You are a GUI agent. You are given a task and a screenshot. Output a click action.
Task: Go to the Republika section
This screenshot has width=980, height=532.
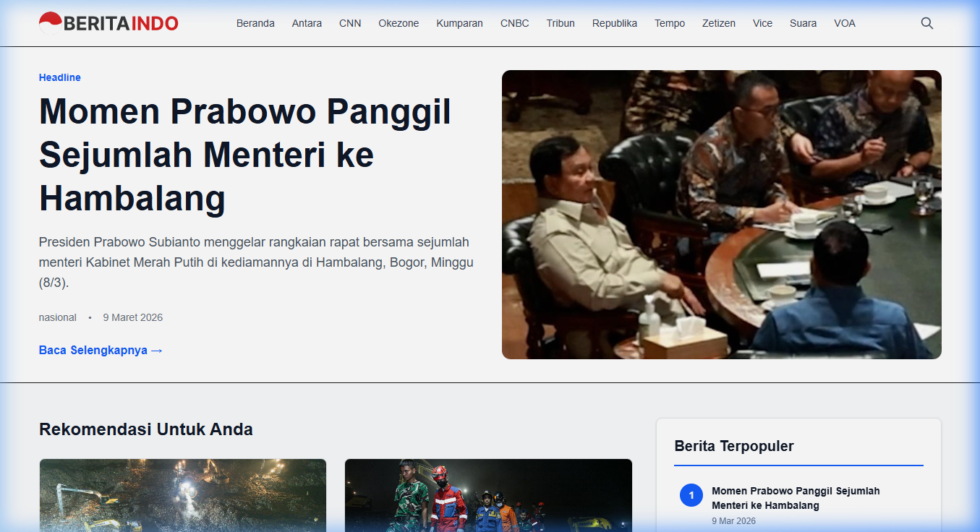point(615,23)
